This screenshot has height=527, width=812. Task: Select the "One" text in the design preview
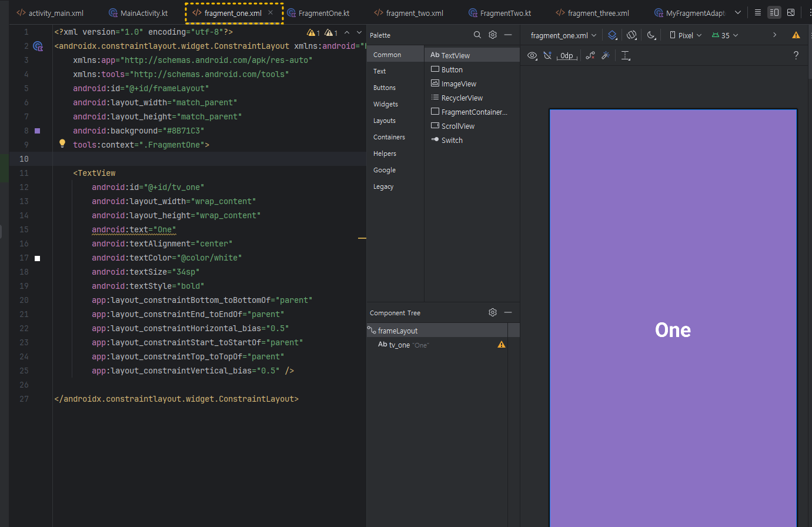(x=673, y=330)
